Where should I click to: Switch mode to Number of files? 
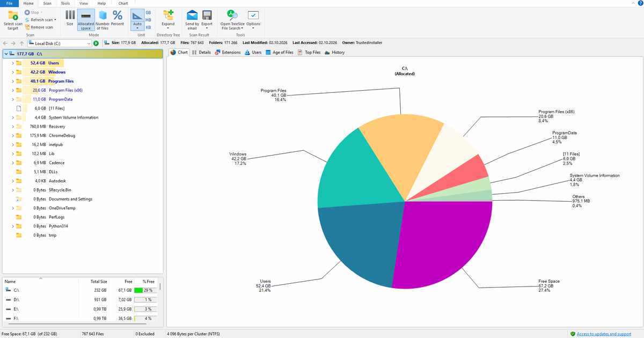(x=103, y=19)
